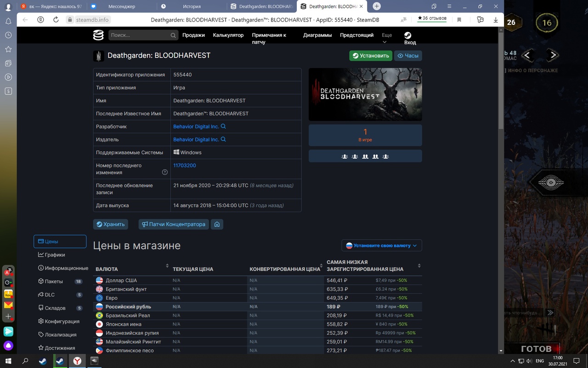The width and height of the screenshot is (588, 368).
Task: Click the Доллар США currency row label
Action: pos(121,280)
